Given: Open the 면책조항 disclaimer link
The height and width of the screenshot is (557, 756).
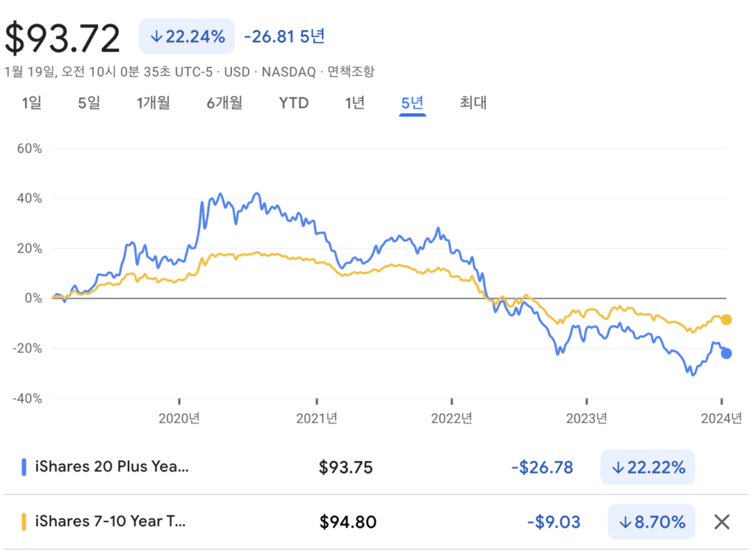Looking at the screenshot, I should click(351, 72).
